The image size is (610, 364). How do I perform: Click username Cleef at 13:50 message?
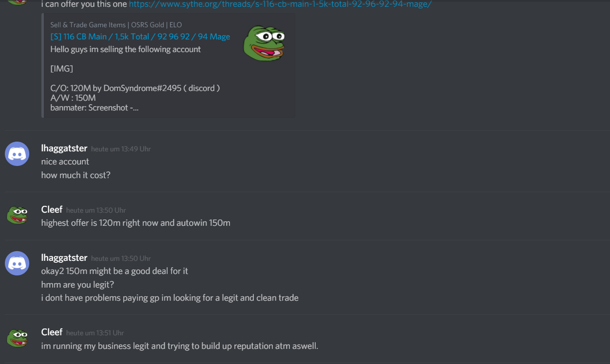point(52,210)
